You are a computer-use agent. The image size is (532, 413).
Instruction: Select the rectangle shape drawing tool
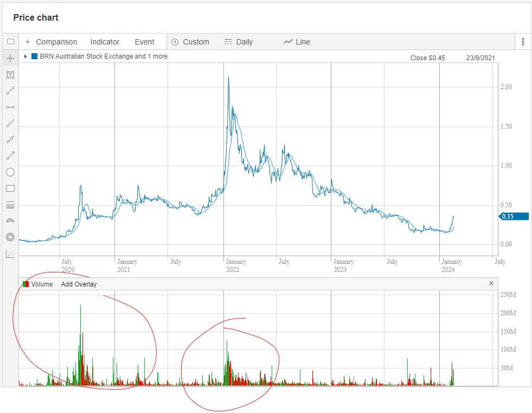(x=10, y=188)
